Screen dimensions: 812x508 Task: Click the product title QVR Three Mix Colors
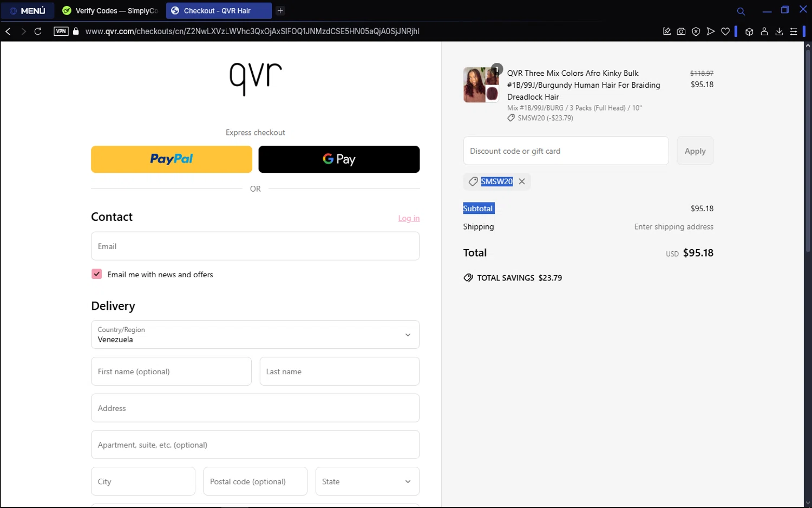pos(584,85)
